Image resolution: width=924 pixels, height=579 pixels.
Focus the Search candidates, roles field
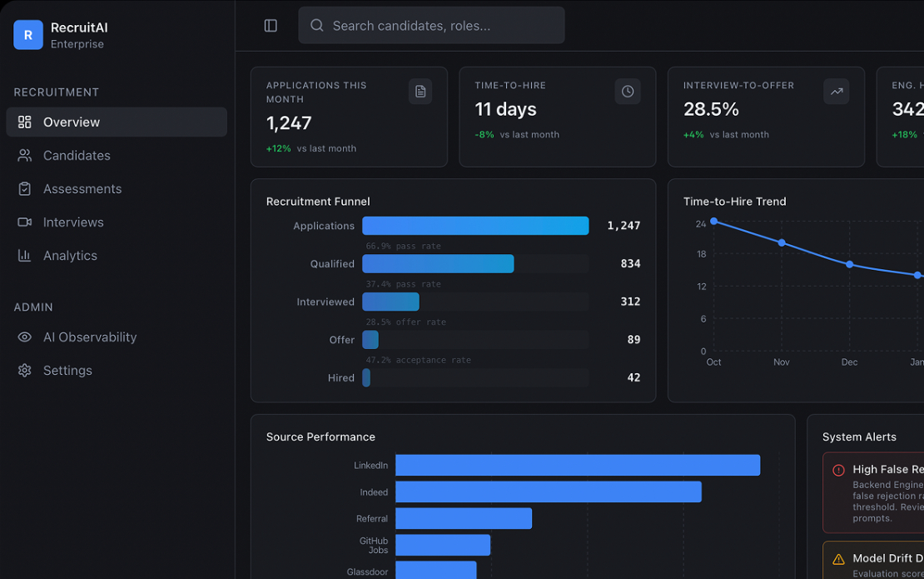(x=431, y=25)
